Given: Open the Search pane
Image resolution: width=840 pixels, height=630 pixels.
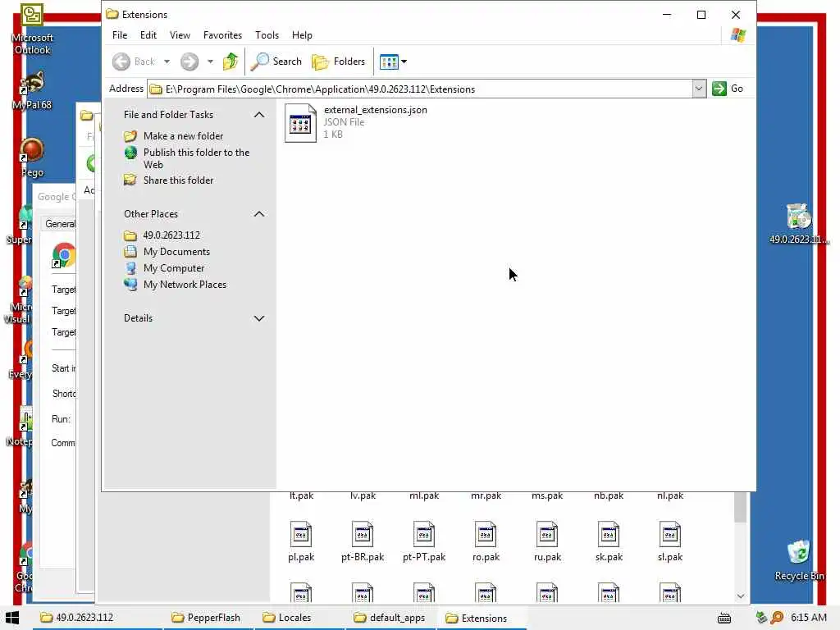Looking at the screenshot, I should (x=276, y=62).
